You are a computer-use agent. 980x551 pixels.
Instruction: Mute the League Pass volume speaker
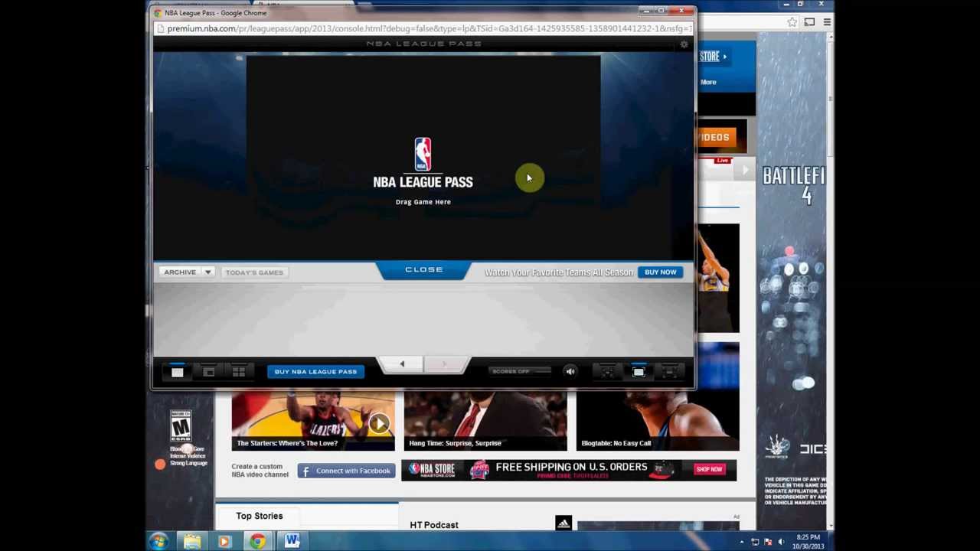[x=570, y=372]
